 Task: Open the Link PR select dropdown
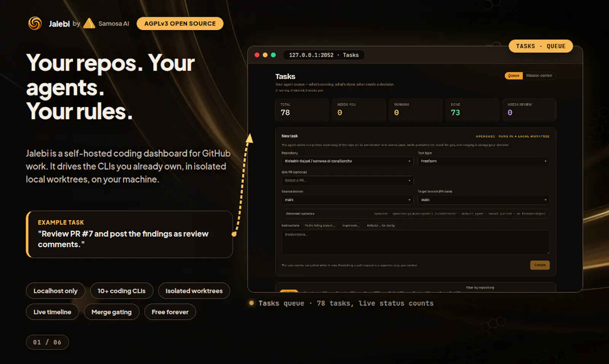click(x=348, y=181)
